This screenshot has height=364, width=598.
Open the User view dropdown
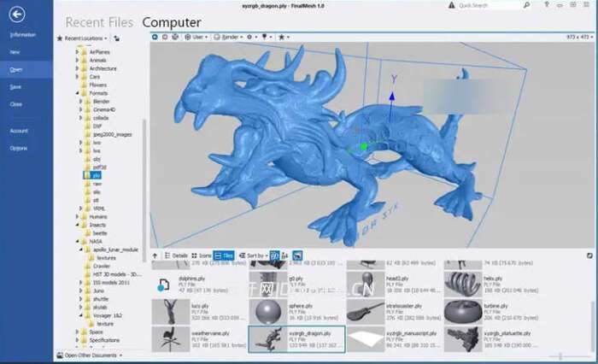pos(196,37)
